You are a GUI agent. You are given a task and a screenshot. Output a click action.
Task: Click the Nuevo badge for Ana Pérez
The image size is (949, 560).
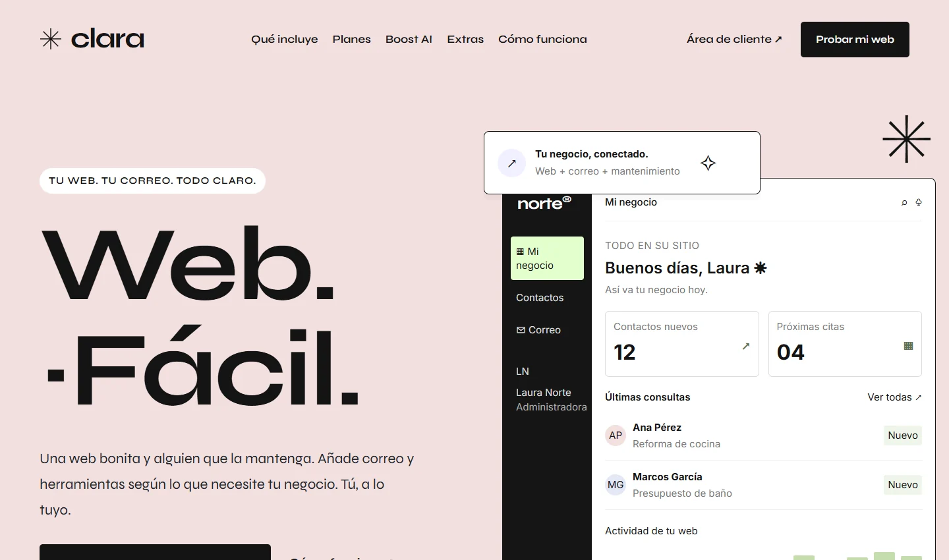tap(903, 435)
